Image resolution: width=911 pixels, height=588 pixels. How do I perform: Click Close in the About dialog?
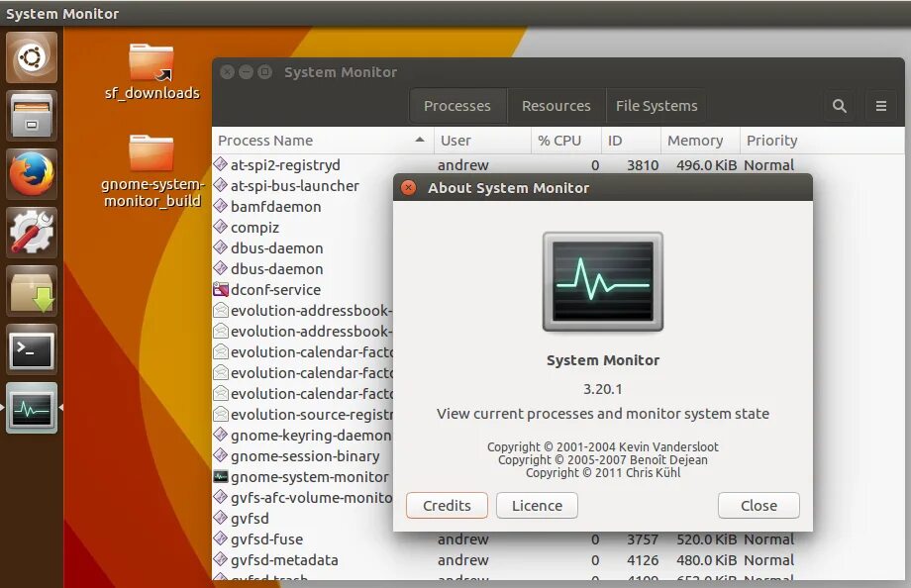[x=759, y=506]
